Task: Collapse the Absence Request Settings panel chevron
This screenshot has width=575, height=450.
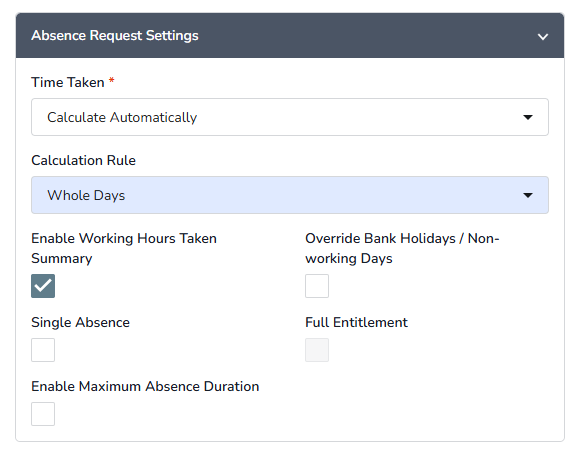Action: [x=543, y=37]
